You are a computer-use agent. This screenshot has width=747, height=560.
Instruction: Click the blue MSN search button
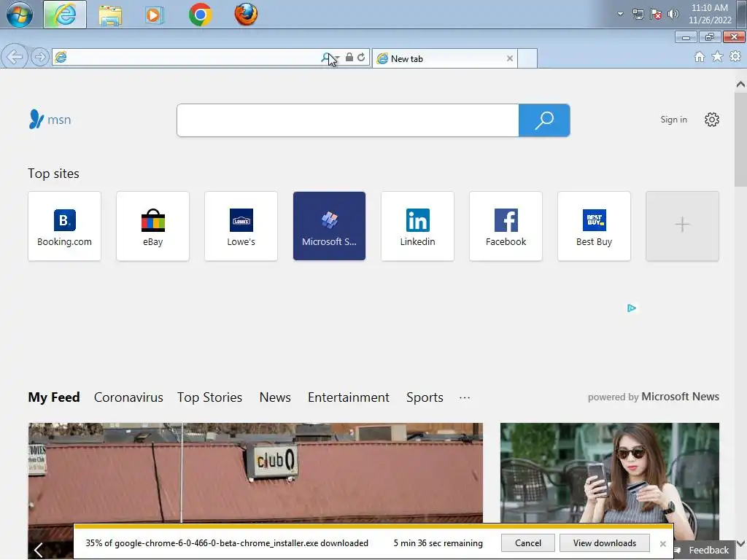pos(544,120)
